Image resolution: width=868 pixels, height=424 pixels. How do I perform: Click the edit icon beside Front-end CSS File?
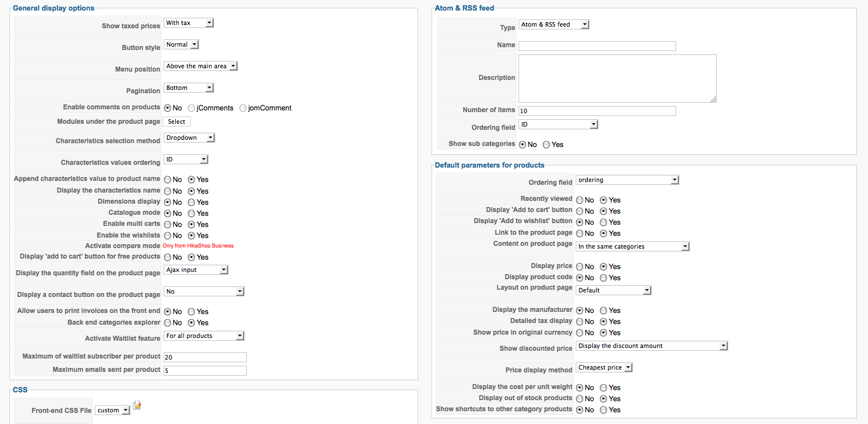pyautogui.click(x=136, y=406)
